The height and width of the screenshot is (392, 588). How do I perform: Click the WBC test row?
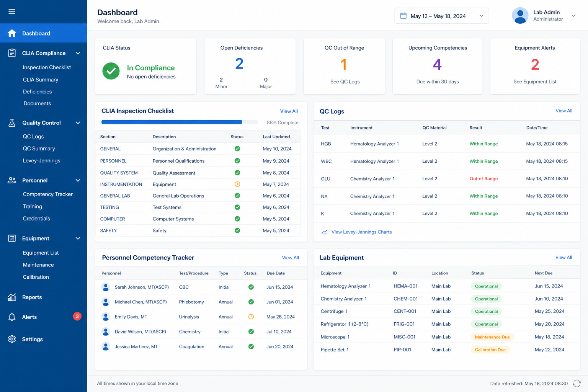pyautogui.click(x=446, y=161)
